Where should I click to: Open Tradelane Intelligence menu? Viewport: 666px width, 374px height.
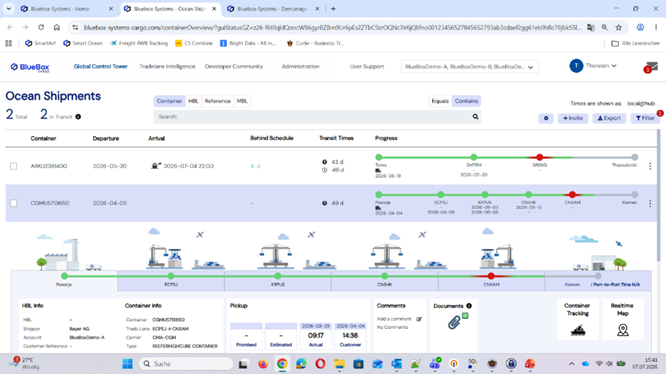[x=167, y=67]
